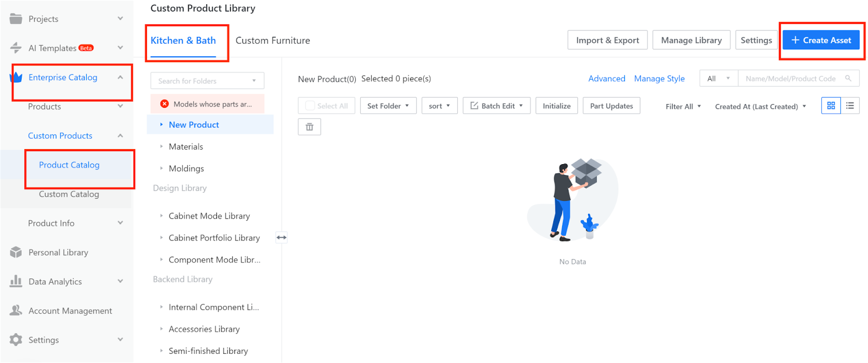Switch to list view layout
Viewport: 868px width, 363px height.
click(850, 106)
